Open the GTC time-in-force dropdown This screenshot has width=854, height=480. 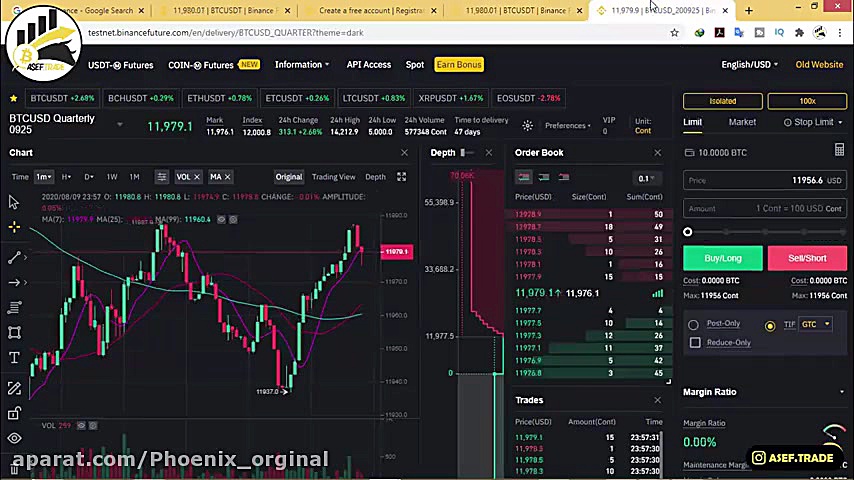pyautogui.click(x=815, y=324)
